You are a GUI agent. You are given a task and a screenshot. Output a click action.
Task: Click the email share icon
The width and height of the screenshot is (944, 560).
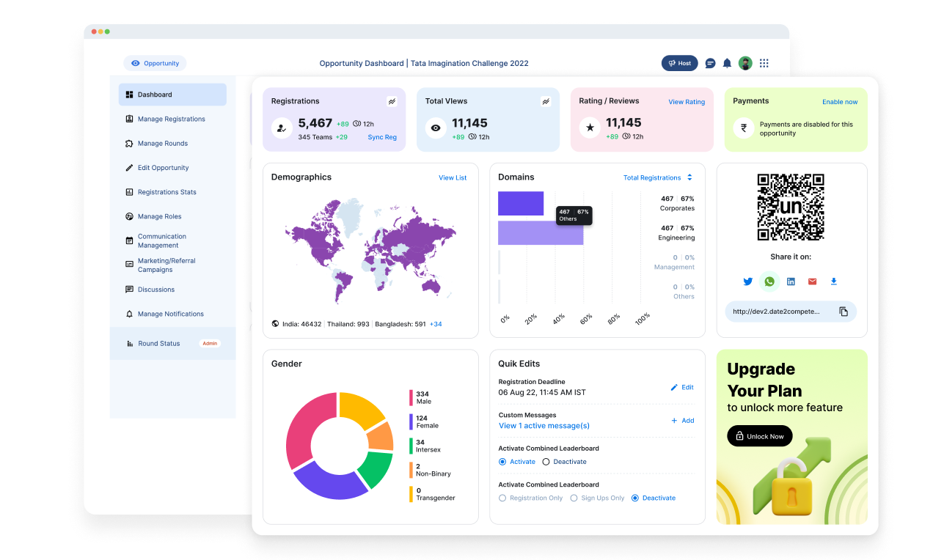812,281
